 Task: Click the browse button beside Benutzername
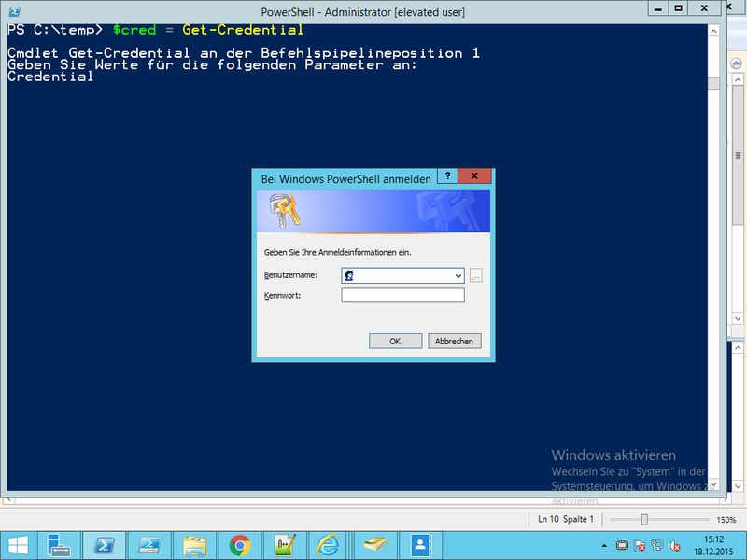(475, 275)
